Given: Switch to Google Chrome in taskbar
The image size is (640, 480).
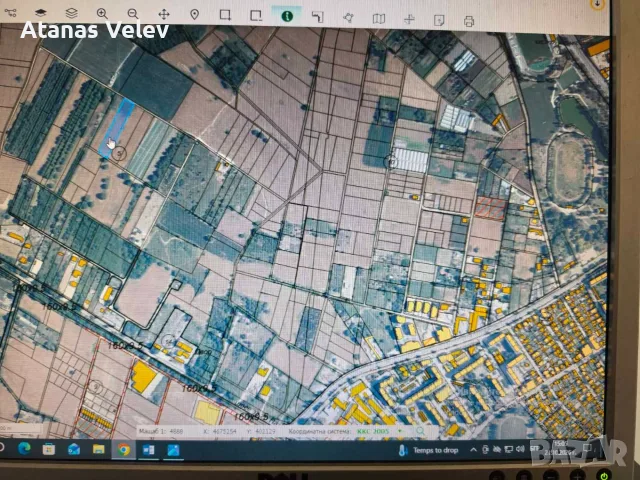Looking at the screenshot, I should coord(123,450).
